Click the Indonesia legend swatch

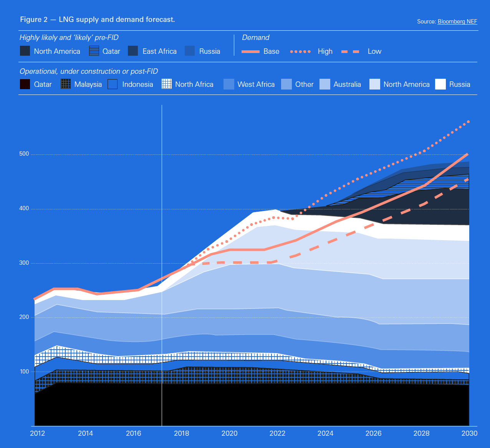pos(113,84)
